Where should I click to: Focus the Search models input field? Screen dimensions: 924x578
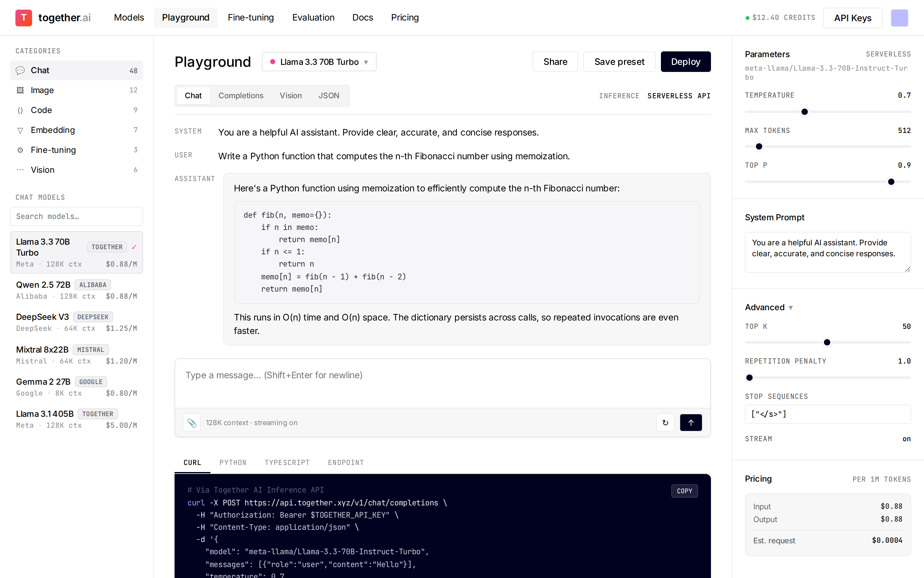coord(77,216)
